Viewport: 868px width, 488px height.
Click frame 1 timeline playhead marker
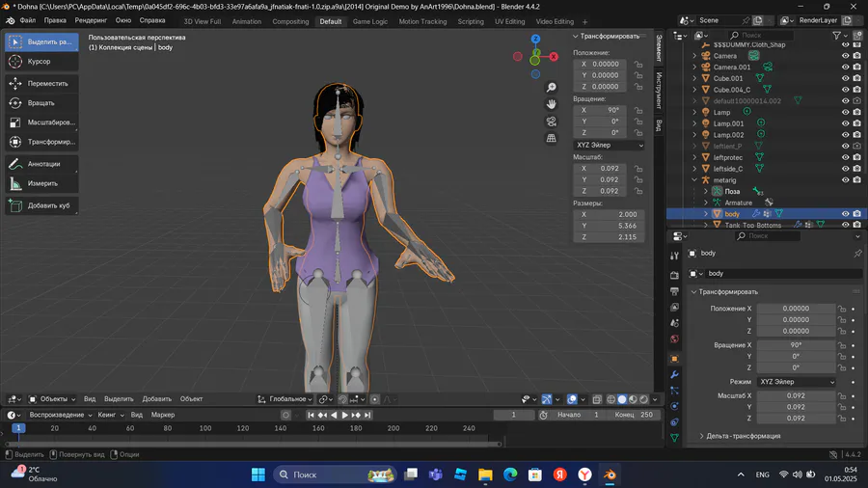pyautogui.click(x=18, y=428)
